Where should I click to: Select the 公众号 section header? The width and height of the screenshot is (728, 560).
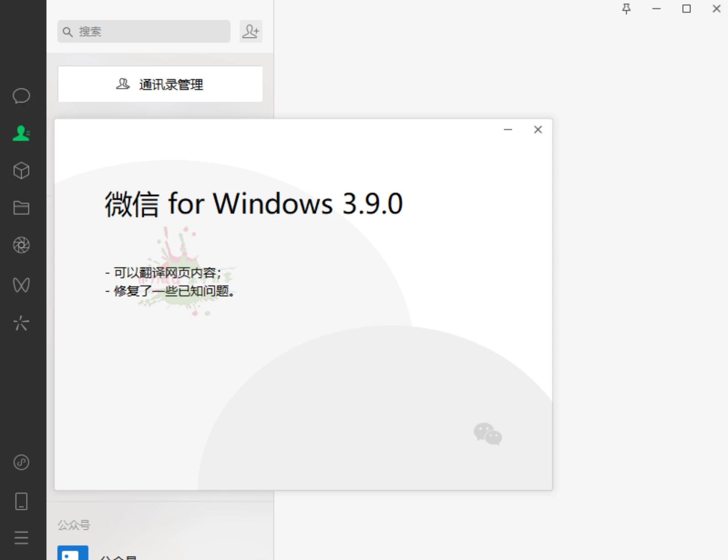point(74,525)
